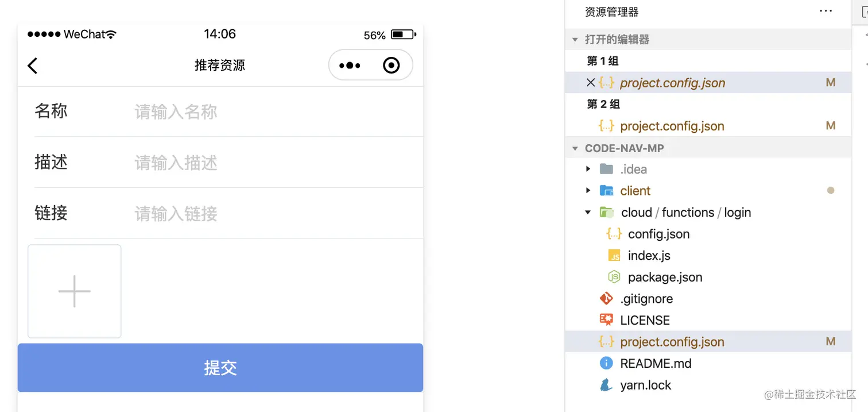Click the WeChat carrier label
Screen dimensions: 868x412
[84, 34]
